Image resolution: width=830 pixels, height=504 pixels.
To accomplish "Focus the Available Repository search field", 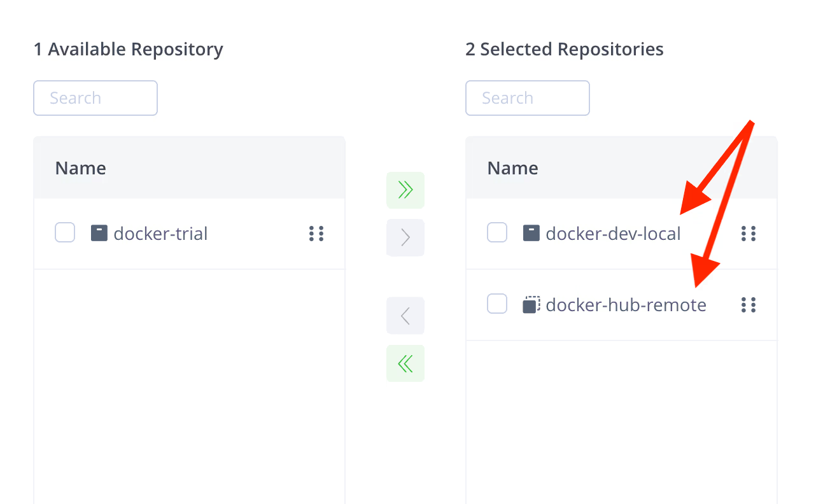I will tap(95, 98).
